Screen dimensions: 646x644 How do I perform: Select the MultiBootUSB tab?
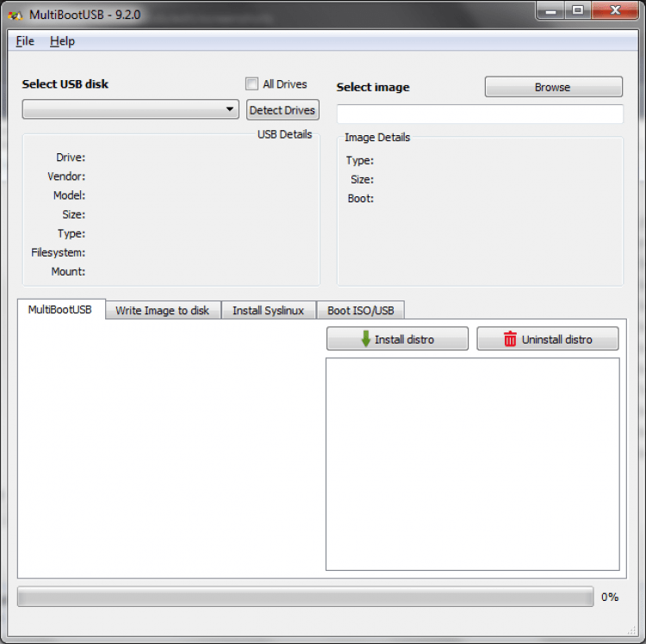click(60, 309)
